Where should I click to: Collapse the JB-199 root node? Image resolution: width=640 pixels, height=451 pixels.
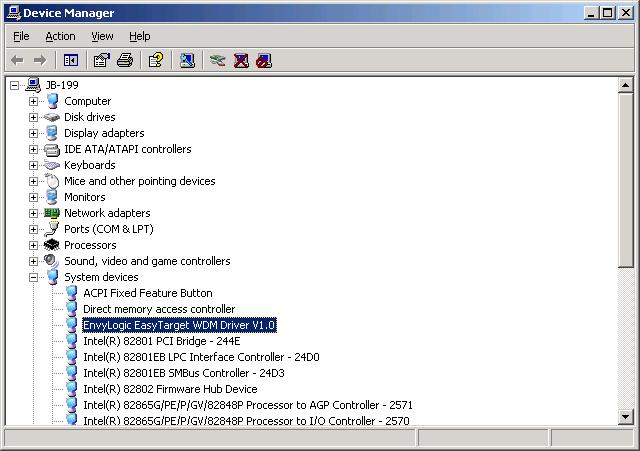click(x=15, y=85)
